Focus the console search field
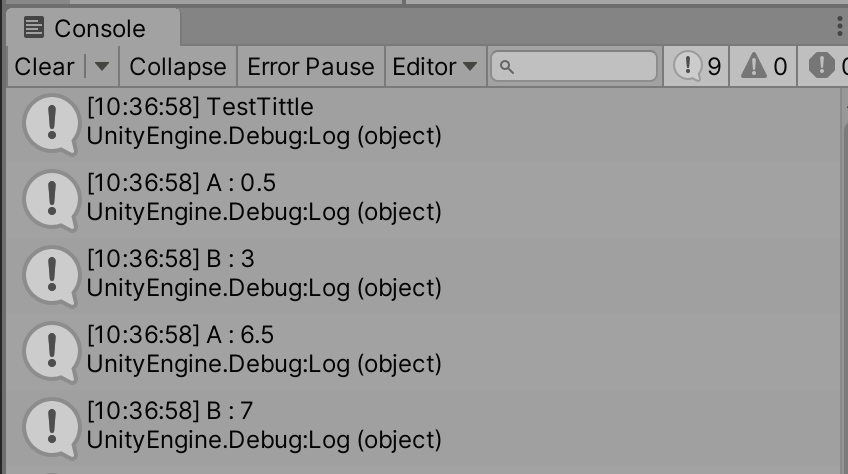The width and height of the screenshot is (848, 474). pos(574,67)
